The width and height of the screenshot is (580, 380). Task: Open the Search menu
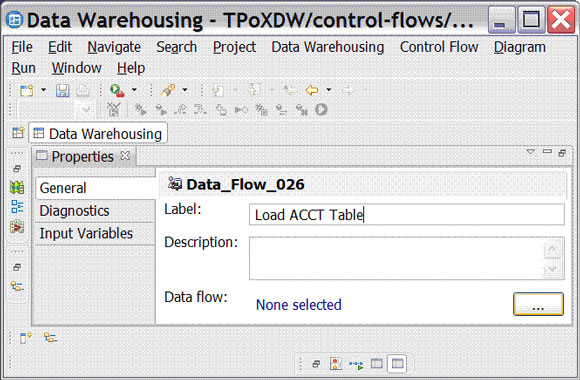click(176, 47)
